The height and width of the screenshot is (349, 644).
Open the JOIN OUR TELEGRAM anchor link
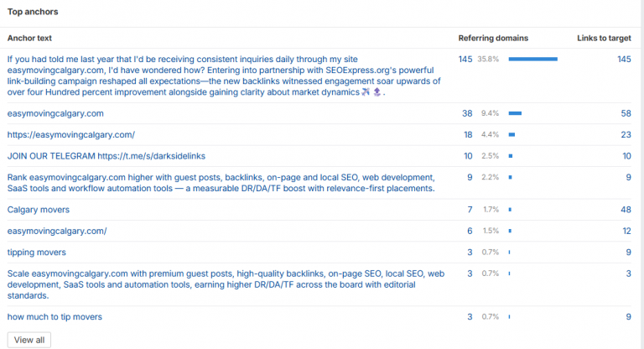pos(106,156)
